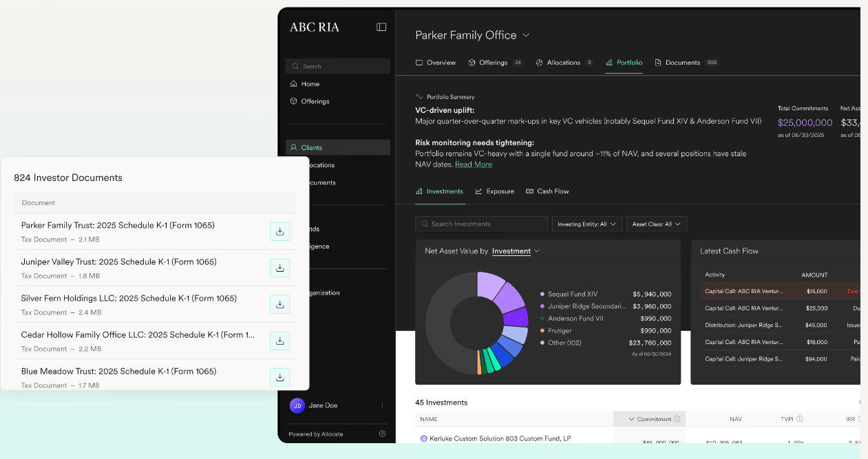Viewport: 868px width, 459px height.
Task: Click info icon next to TVPI column
Action: coord(800,419)
